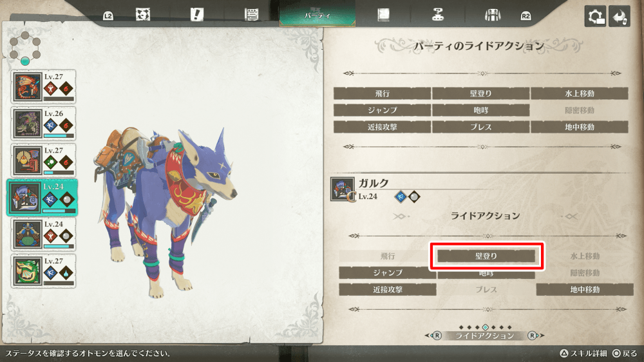The image size is (644, 362).
Task: Go to previous page with left R arrow
Action: tap(433, 336)
